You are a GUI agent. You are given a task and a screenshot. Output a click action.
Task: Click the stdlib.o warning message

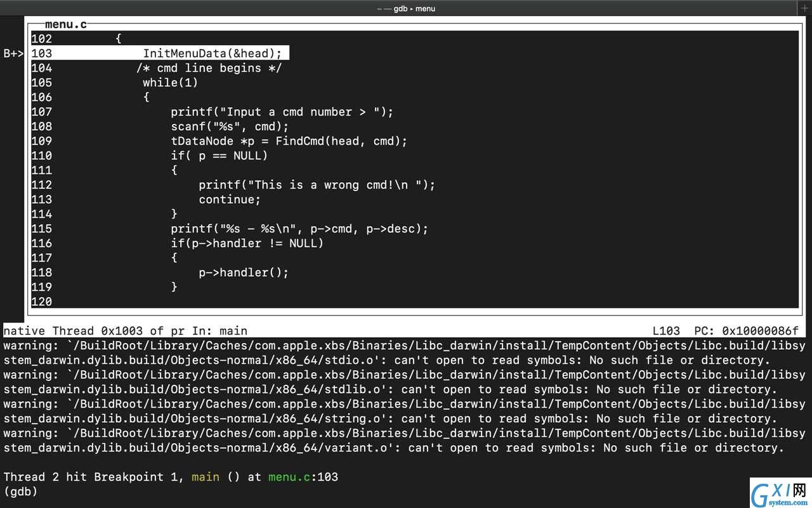(405, 382)
